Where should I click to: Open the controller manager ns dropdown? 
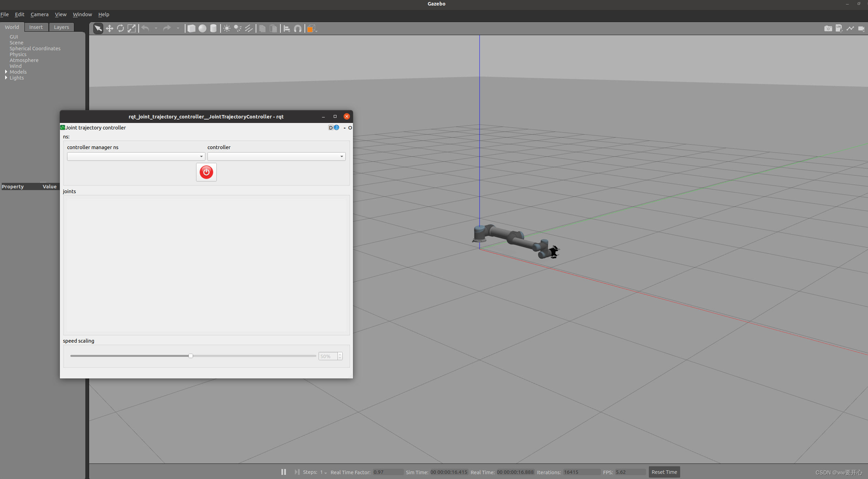click(136, 156)
